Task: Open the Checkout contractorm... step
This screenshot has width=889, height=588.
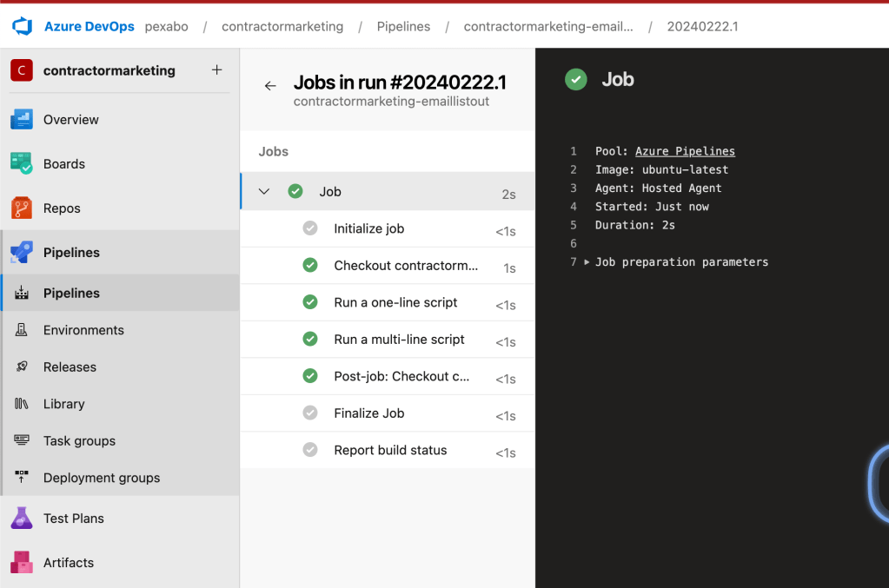Action: [388, 266]
